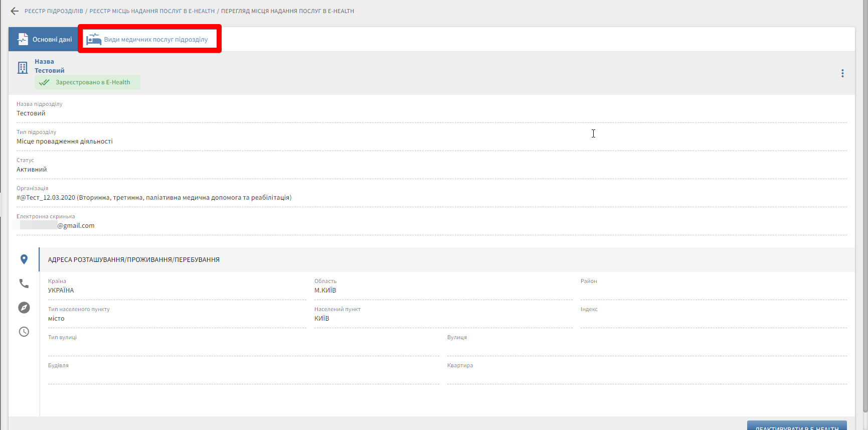Viewport: 868px width, 430px height.
Task: Switch to Основні дані tab
Action: pyautogui.click(x=44, y=39)
